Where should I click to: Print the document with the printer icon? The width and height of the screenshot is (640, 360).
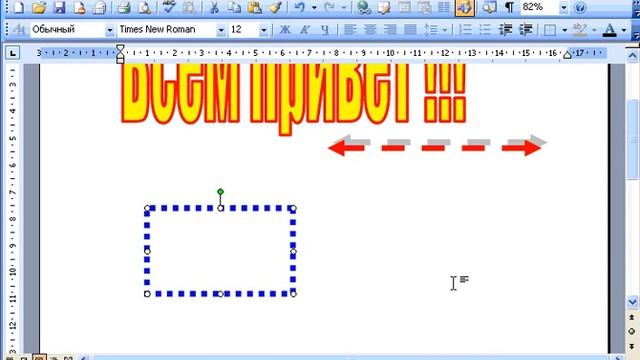[124, 7]
